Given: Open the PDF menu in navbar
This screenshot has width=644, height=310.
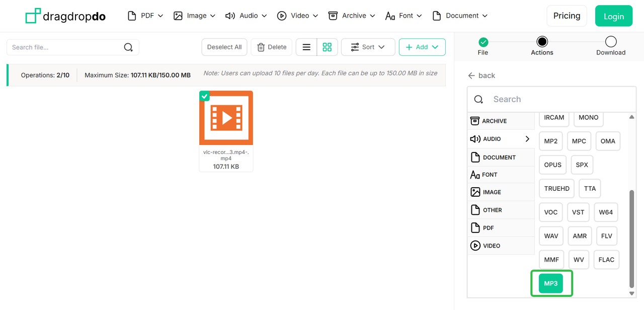Looking at the screenshot, I should pos(146,16).
